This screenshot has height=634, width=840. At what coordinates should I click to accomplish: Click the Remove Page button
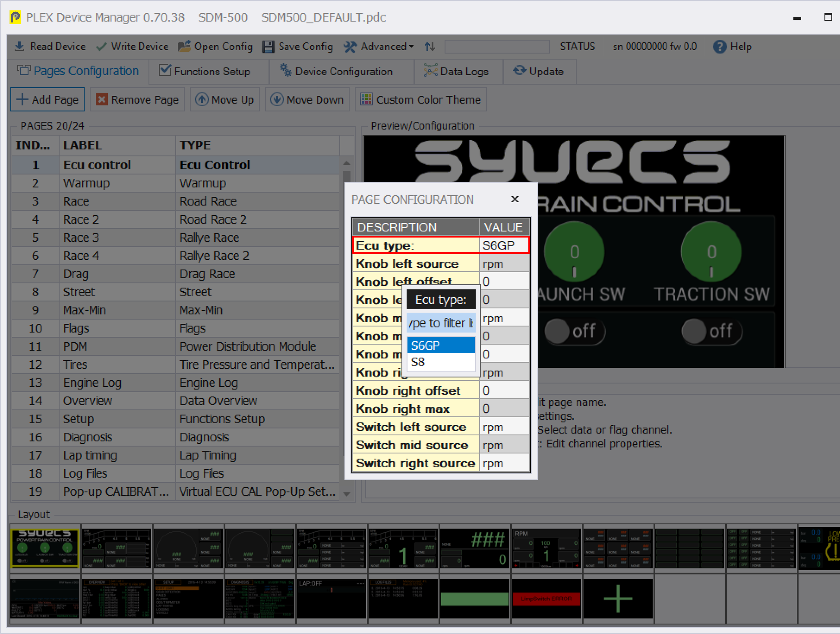pos(137,100)
